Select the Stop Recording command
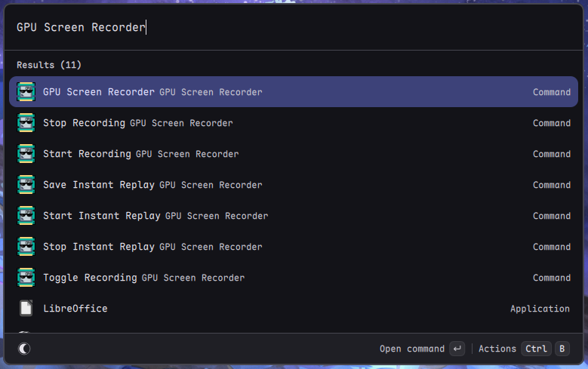The image size is (588, 369). 294,123
